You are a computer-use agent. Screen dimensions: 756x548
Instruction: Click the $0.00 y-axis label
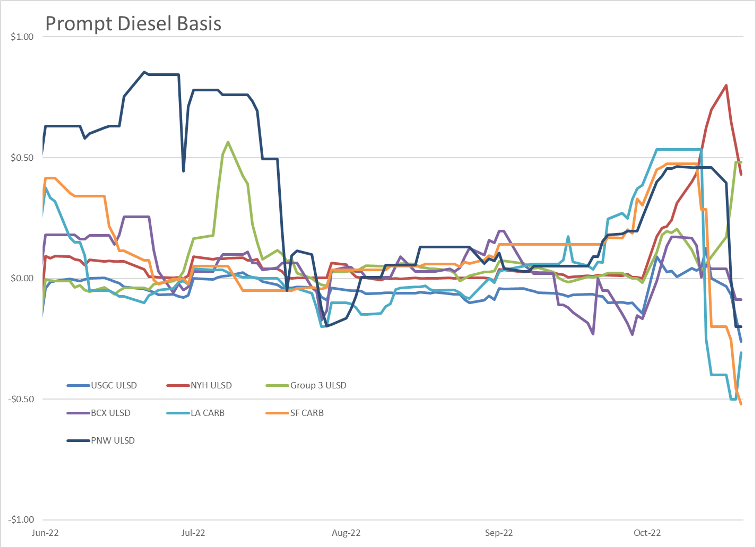tap(22, 278)
